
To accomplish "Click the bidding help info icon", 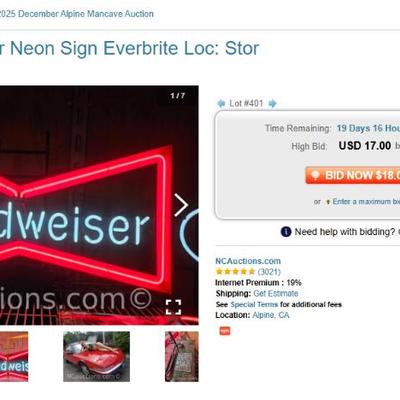I will (x=286, y=232).
